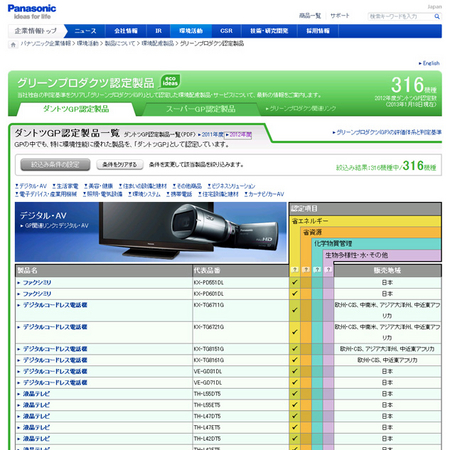This screenshot has height=450, width=450.
Task: Open 液晶テレビ row TH-L47ET5
Action: coord(36,427)
